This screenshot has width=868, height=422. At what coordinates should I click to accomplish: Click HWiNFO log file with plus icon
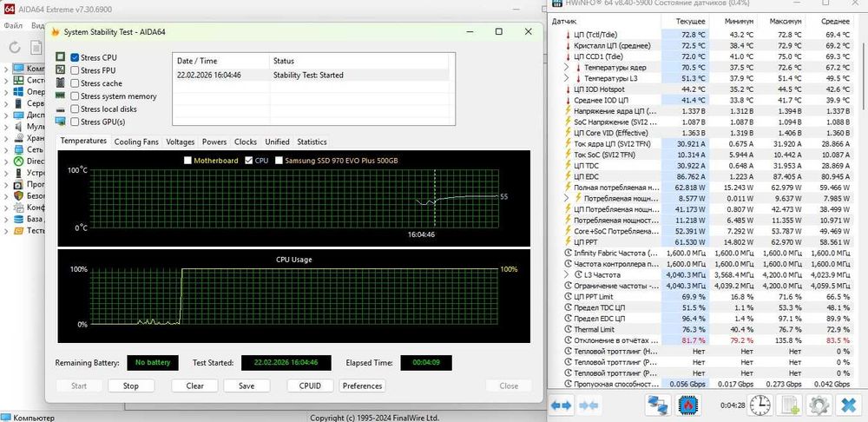(789, 406)
